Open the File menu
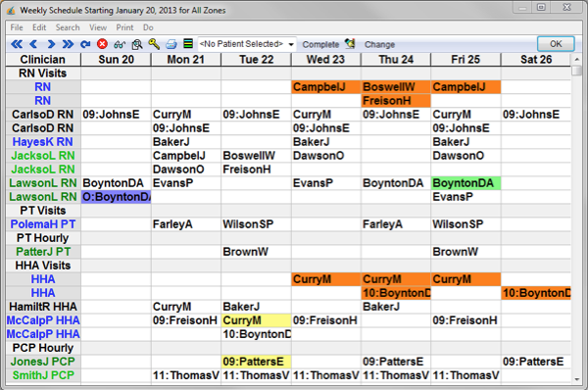Image resolution: width=588 pixels, height=390 pixels. pyautogui.click(x=17, y=27)
